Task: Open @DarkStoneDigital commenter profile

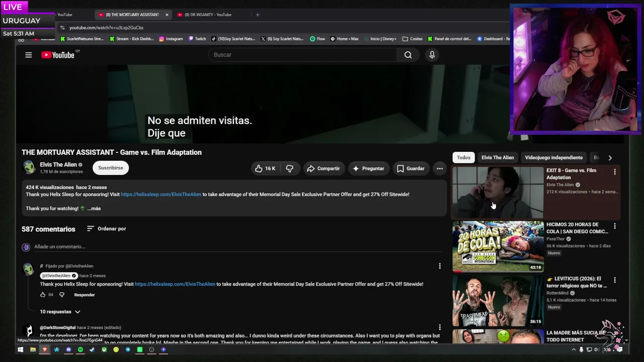Action: pos(58,328)
